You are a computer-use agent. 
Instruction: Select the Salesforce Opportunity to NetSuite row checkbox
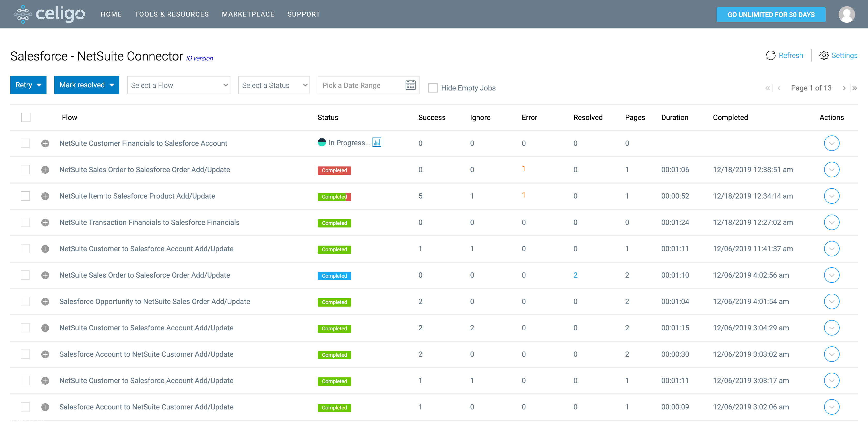coord(26,302)
